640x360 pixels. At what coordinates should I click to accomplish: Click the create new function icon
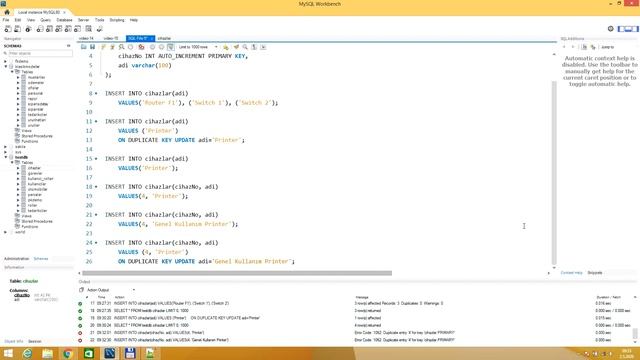tap(77, 29)
